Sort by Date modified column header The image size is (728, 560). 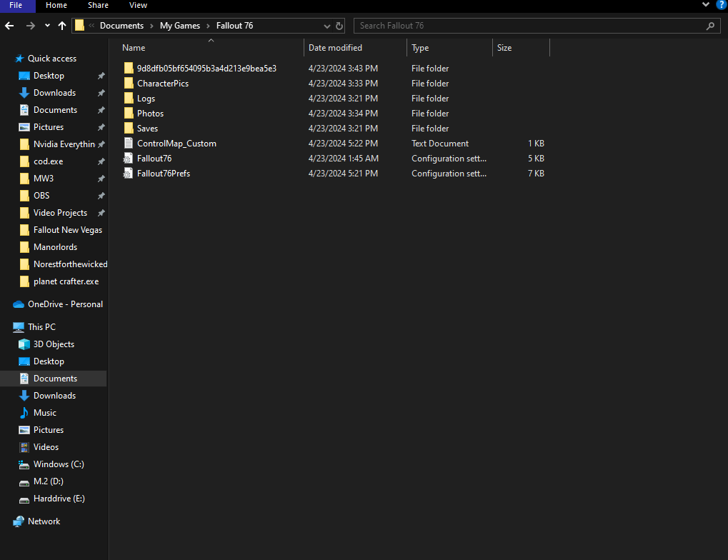click(335, 48)
